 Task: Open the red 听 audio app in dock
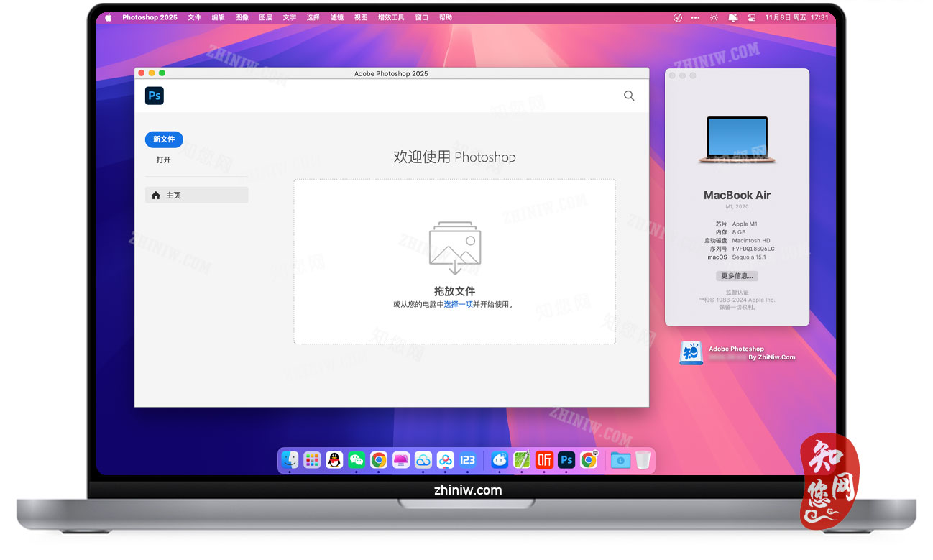click(x=544, y=460)
